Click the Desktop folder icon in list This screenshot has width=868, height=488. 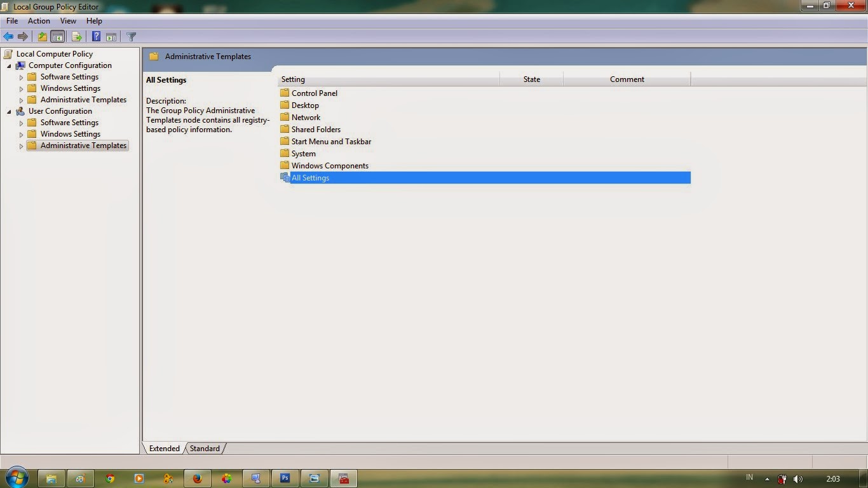[285, 105]
